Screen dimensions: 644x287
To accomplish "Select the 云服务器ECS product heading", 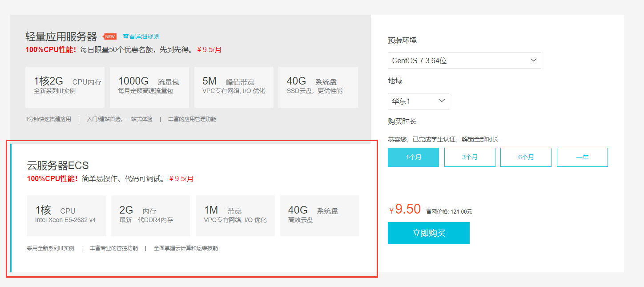I will click(x=58, y=166).
